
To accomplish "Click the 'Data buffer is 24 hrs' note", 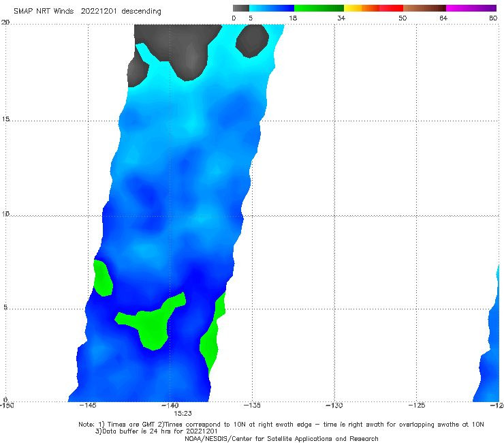I will click(156, 431).
